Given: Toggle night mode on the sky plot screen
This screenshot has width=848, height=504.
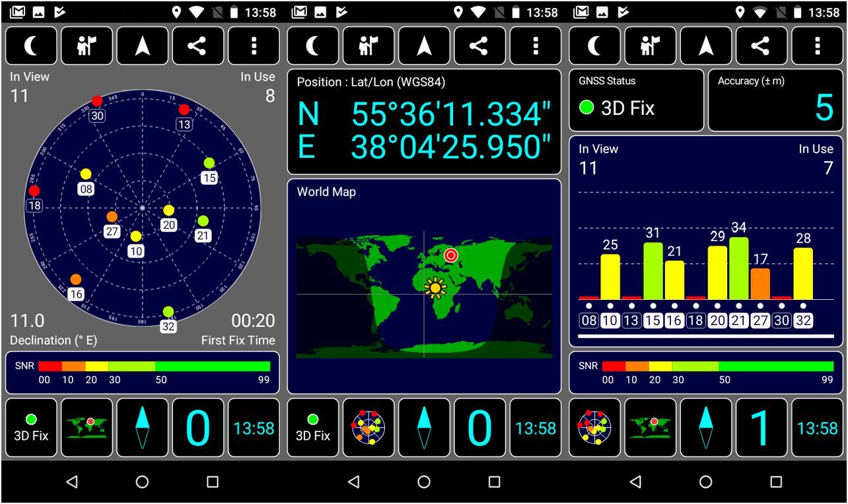Looking at the screenshot, I should tap(31, 46).
